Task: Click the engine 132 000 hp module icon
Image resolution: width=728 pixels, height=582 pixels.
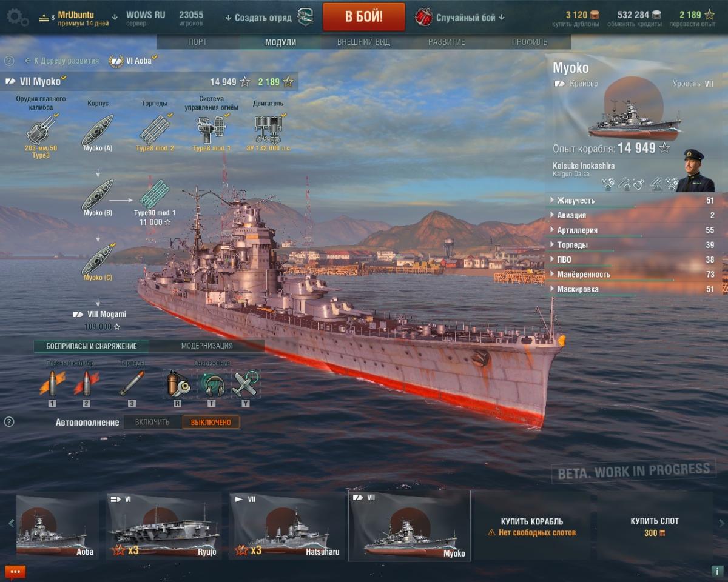Action: (x=268, y=129)
